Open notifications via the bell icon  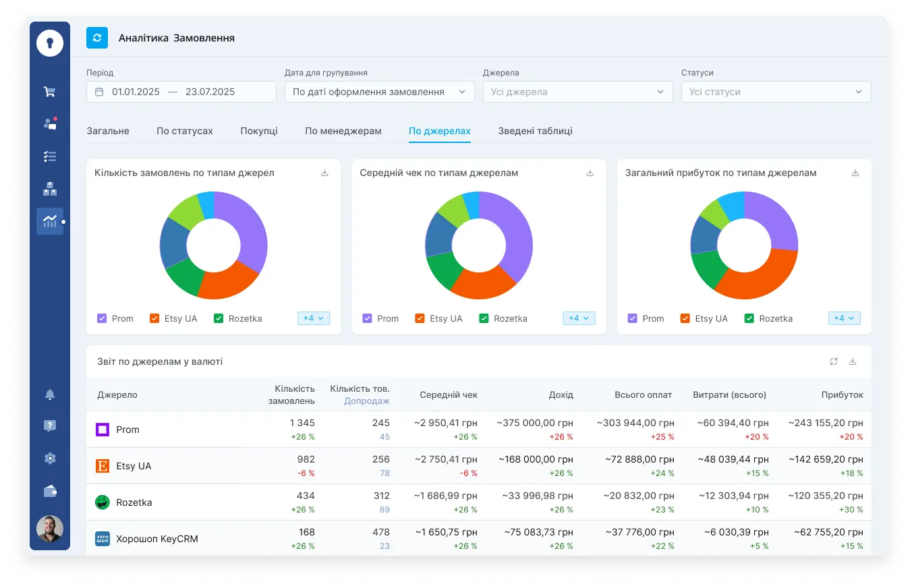click(x=49, y=394)
